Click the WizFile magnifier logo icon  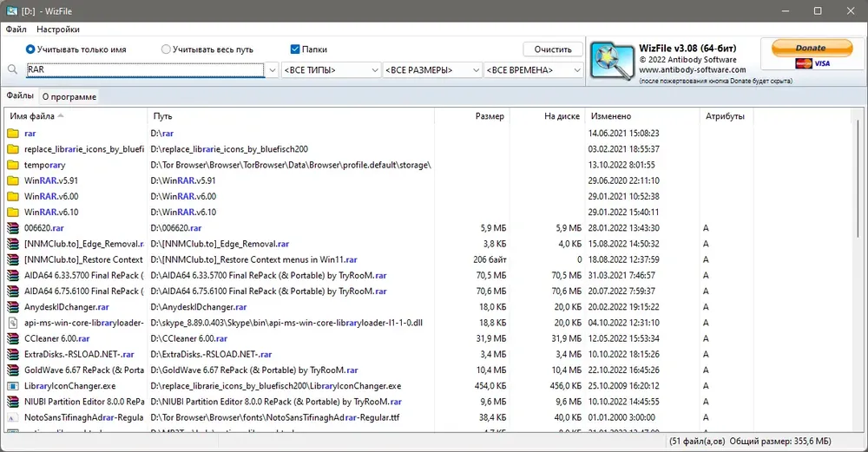pos(612,61)
